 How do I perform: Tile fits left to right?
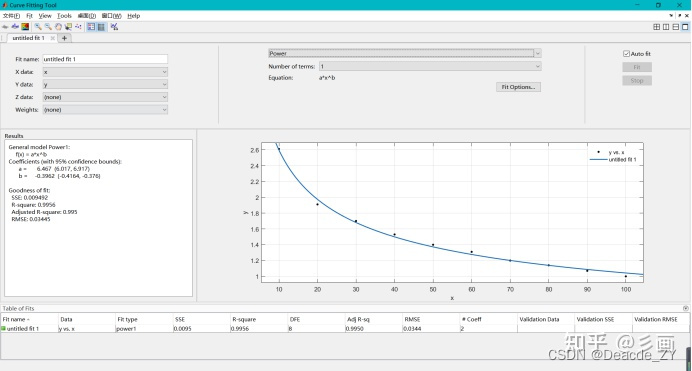666,27
